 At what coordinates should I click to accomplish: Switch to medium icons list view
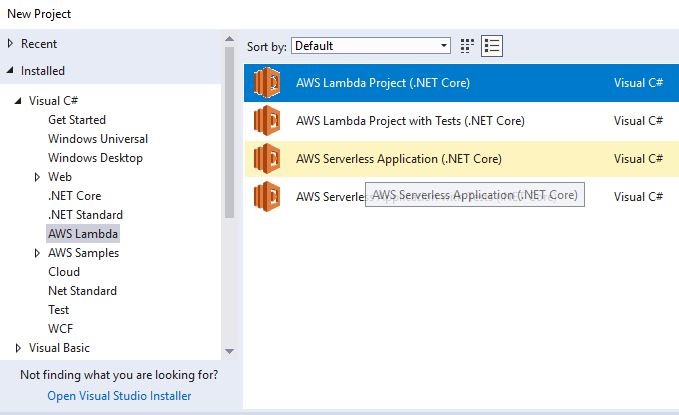tap(492, 45)
